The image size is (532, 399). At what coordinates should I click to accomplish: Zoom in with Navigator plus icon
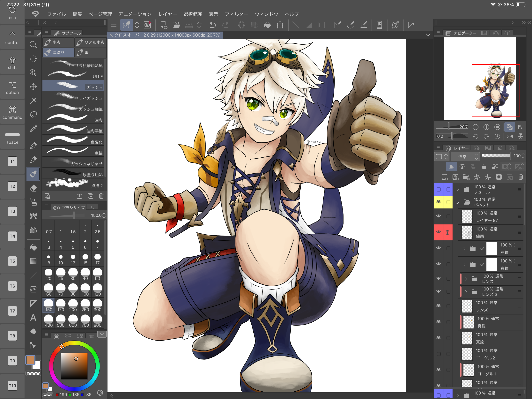point(486,127)
